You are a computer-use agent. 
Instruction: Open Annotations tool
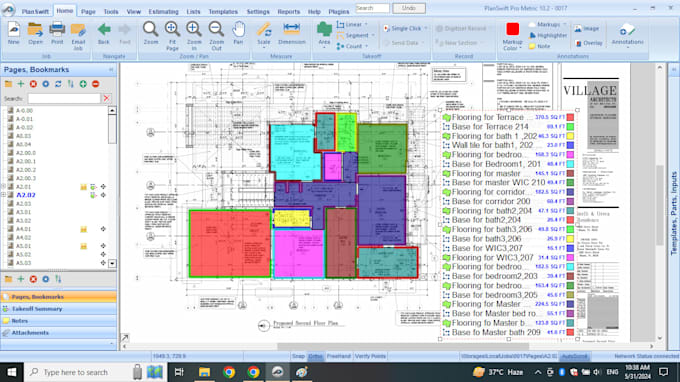point(627,35)
